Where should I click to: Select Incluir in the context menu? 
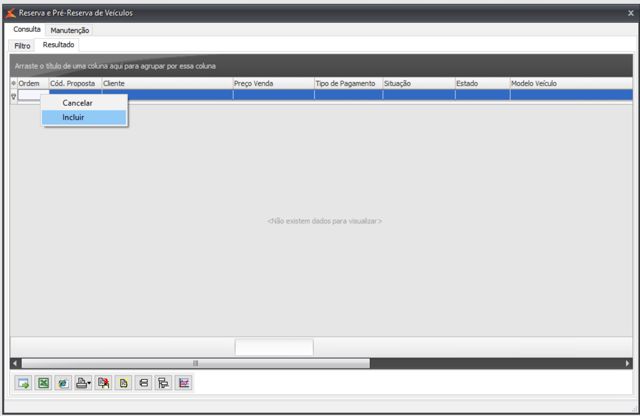coord(84,117)
